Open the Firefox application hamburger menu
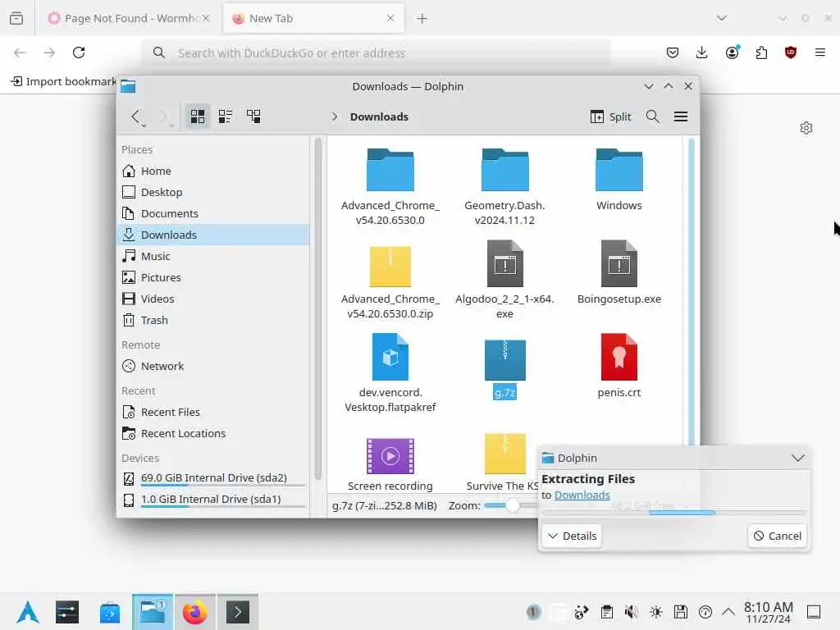This screenshot has width=840, height=630. pos(819,52)
